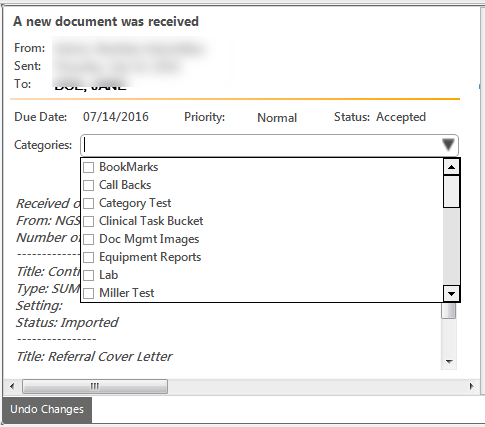Check Doc Mgmt Images category

tap(88, 239)
